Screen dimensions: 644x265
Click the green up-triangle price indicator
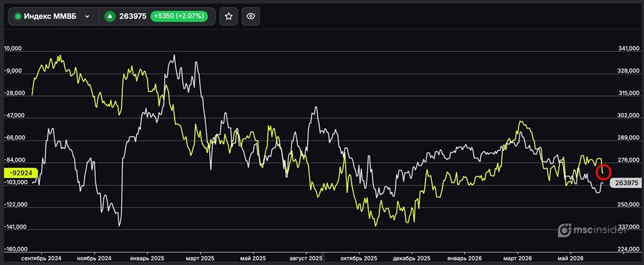[x=109, y=17]
